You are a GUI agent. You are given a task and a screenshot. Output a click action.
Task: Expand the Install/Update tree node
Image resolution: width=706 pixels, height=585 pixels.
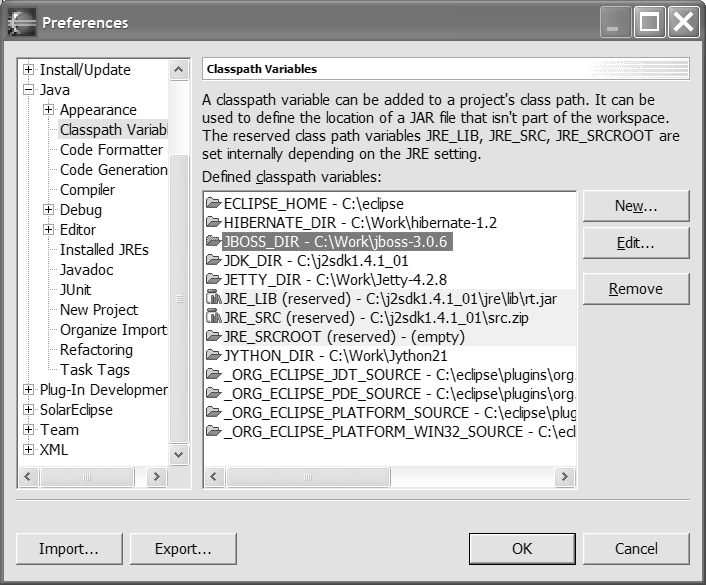29,70
